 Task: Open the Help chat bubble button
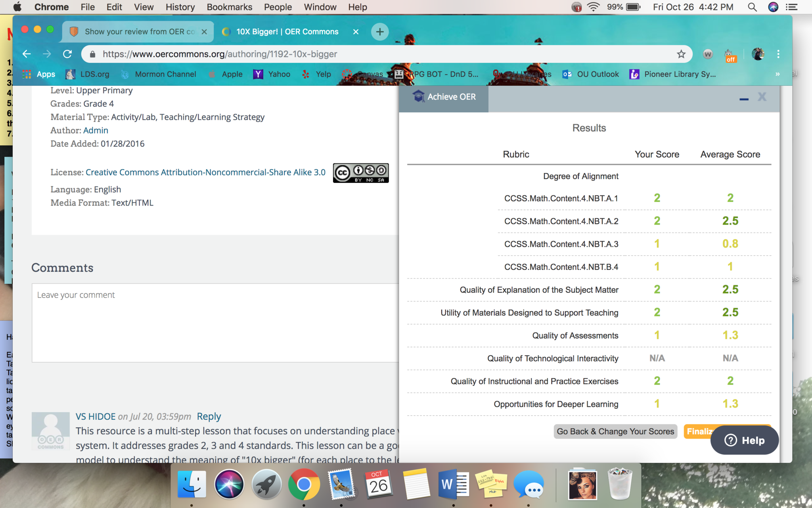point(744,440)
